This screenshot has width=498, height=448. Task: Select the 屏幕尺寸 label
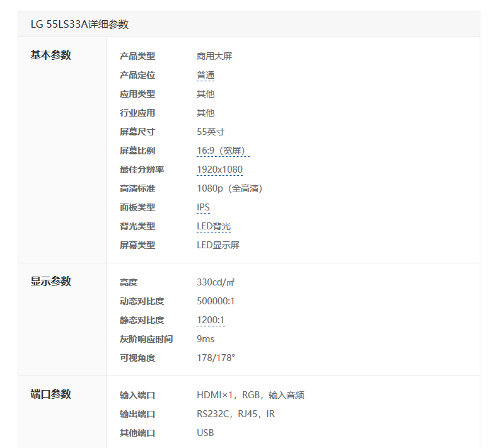[137, 132]
